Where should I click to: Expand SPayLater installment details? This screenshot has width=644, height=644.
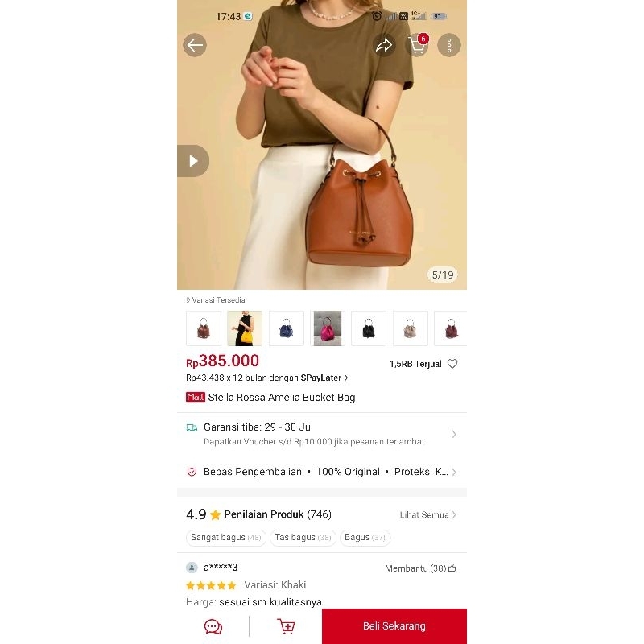pyautogui.click(x=267, y=378)
